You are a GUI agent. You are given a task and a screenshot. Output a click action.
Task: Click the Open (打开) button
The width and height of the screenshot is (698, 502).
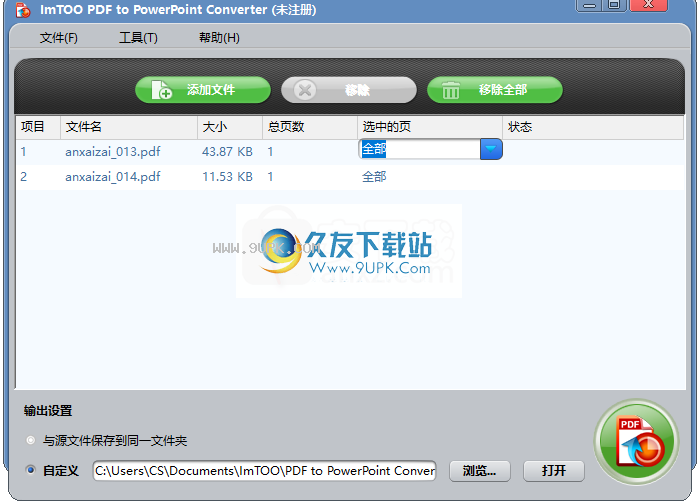coord(554,471)
